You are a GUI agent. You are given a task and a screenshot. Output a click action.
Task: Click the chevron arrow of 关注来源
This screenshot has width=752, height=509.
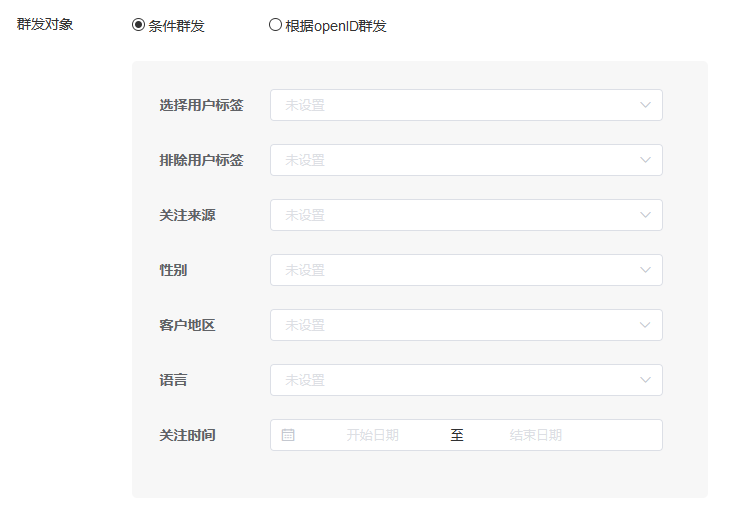[646, 215]
